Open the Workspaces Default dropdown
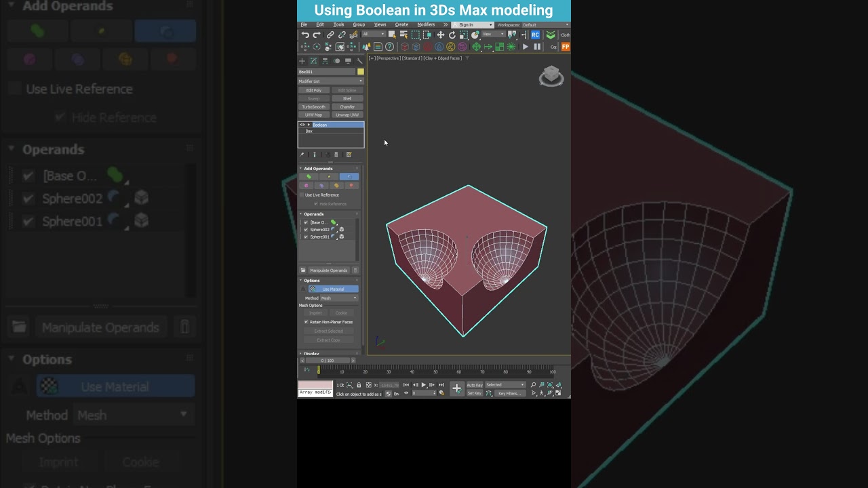Screen dimensions: 868x488 (545, 25)
